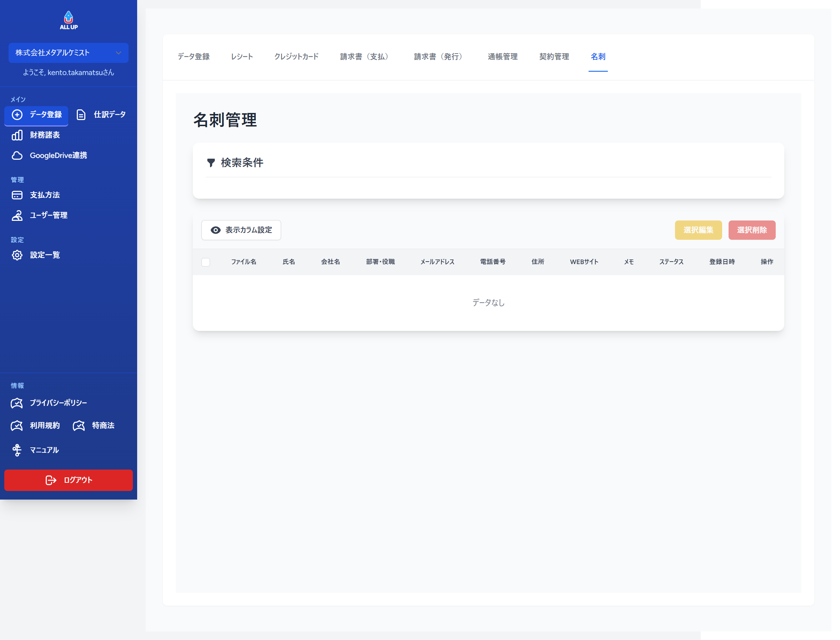Click the ようこそ, kento.takamatsuさん greeting

click(x=69, y=73)
